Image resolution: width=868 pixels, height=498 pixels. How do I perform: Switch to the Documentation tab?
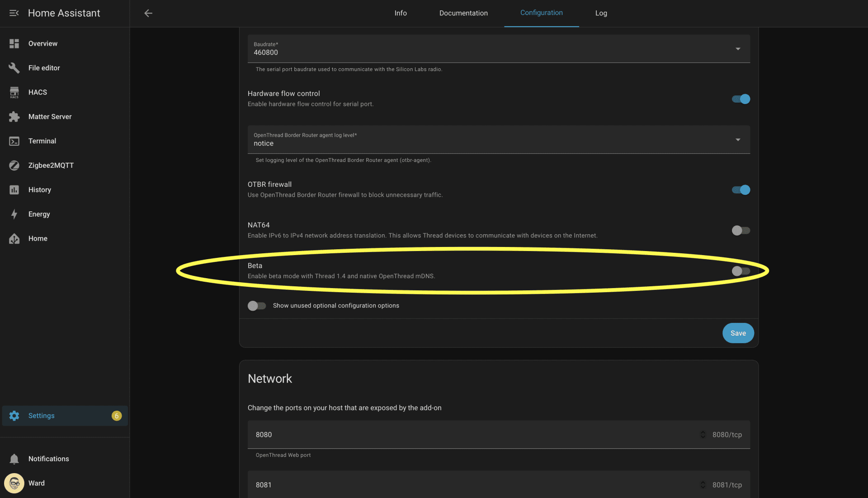point(463,13)
